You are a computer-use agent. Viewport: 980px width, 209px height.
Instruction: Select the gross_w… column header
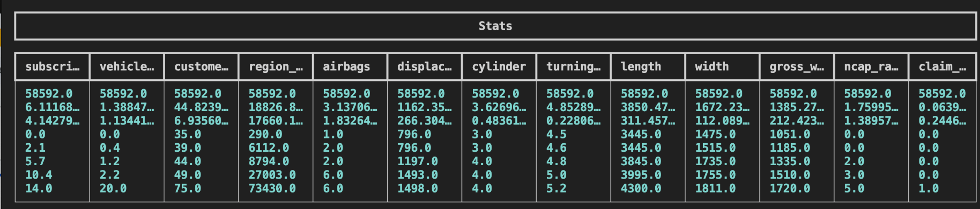797,67
